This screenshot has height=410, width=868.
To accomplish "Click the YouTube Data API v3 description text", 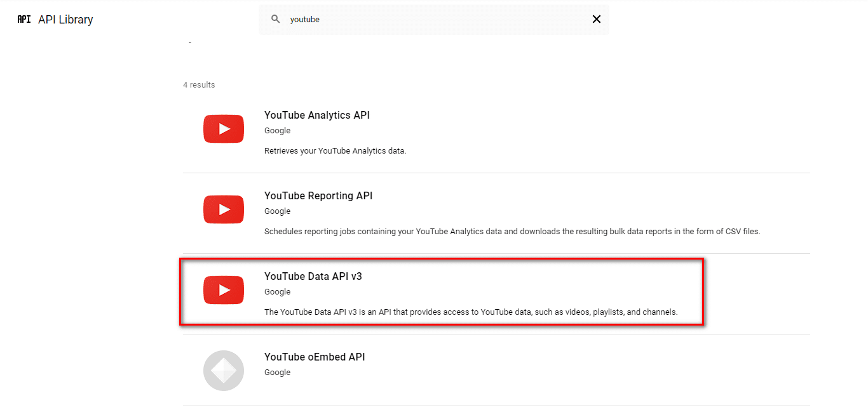I will click(471, 312).
